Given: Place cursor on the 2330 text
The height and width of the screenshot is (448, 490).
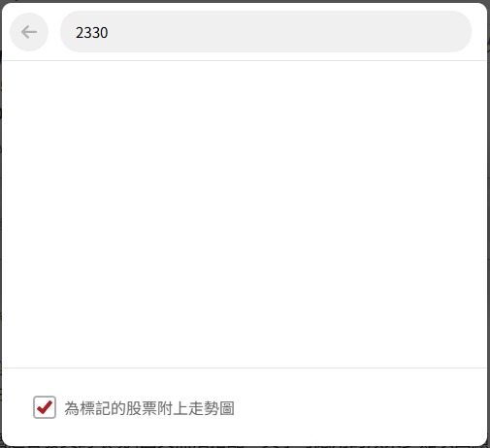Looking at the screenshot, I should pyautogui.click(x=91, y=33).
